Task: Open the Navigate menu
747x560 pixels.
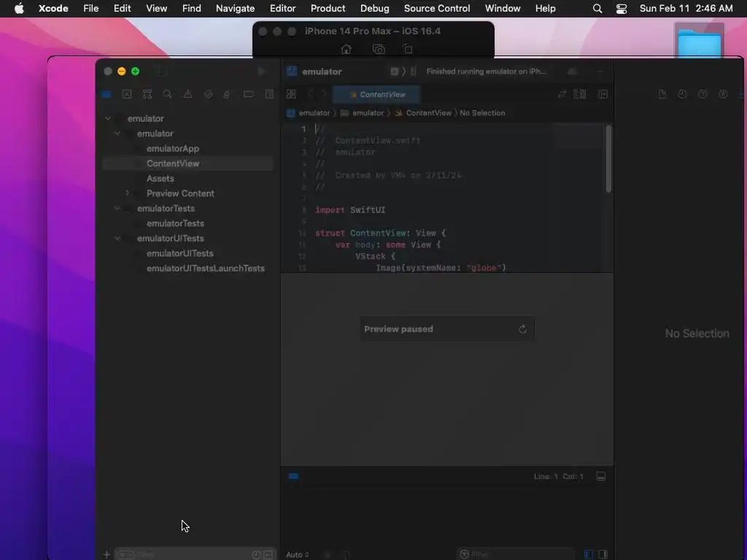Action: coord(236,9)
